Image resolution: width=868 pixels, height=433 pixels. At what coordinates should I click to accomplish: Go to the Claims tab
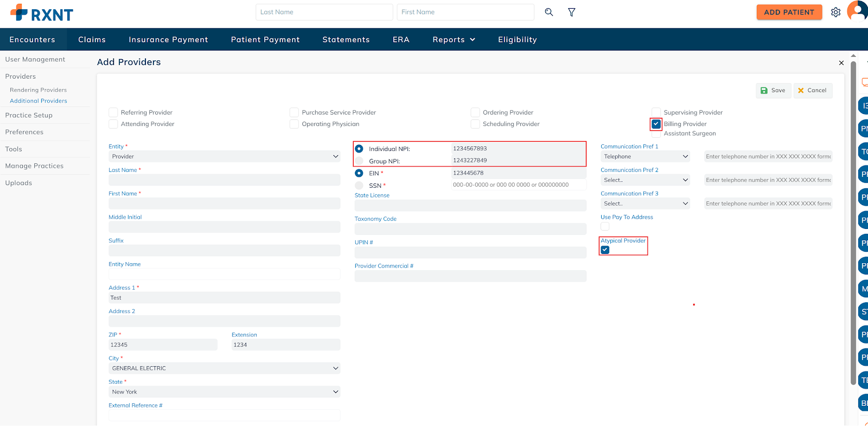tap(92, 40)
